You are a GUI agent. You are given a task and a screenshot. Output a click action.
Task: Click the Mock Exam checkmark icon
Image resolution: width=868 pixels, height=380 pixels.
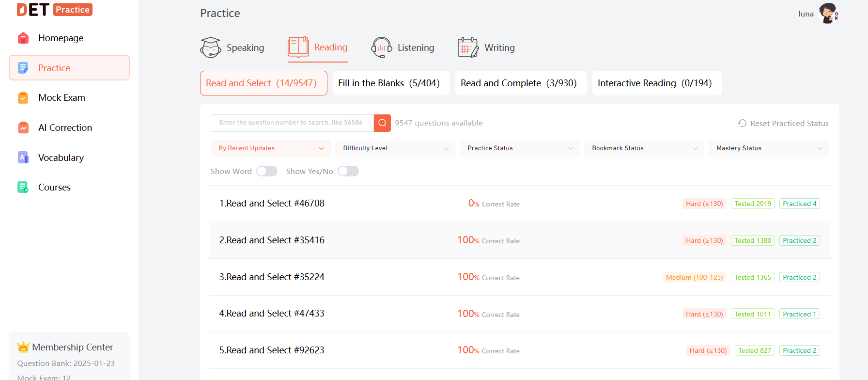pyautogui.click(x=23, y=97)
